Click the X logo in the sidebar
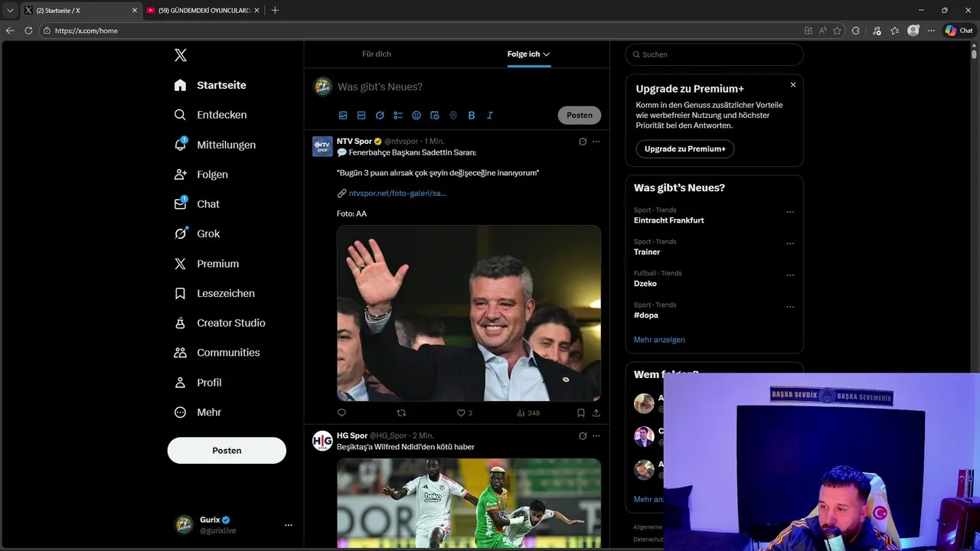The height and width of the screenshot is (551, 980). pyautogui.click(x=180, y=55)
